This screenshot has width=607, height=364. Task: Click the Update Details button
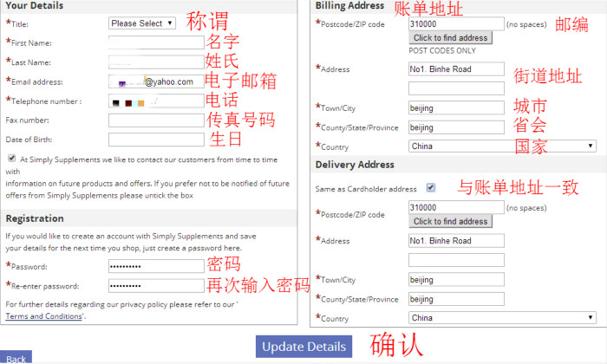303,347
